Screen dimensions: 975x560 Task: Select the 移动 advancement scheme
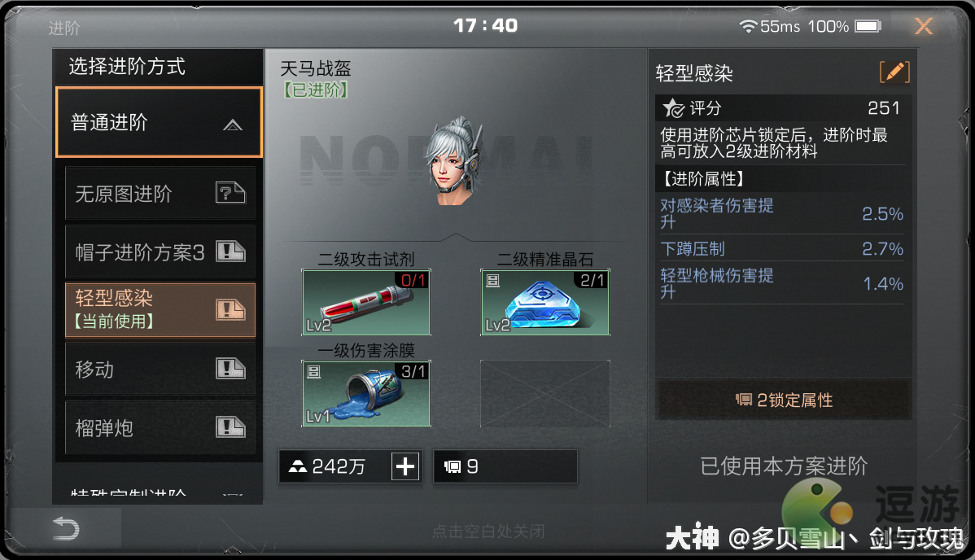[x=160, y=369]
